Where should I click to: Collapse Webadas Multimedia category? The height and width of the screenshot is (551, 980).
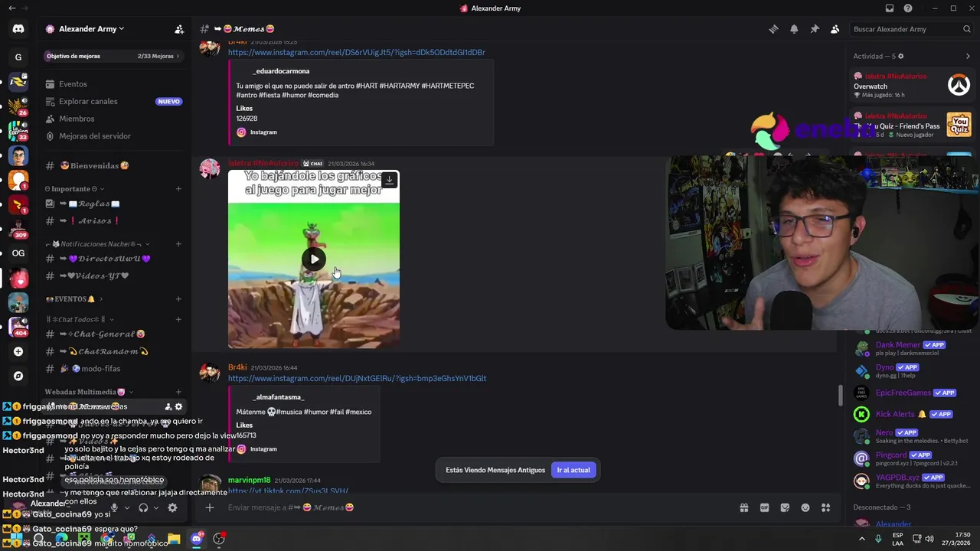pyautogui.click(x=89, y=392)
